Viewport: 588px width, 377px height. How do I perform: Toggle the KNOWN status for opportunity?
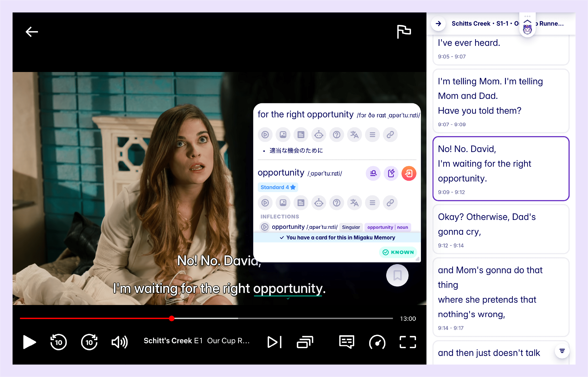398,252
